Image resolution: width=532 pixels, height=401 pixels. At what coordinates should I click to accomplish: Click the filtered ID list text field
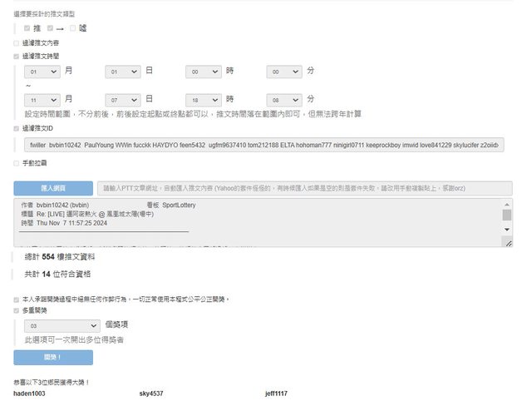[265, 145]
